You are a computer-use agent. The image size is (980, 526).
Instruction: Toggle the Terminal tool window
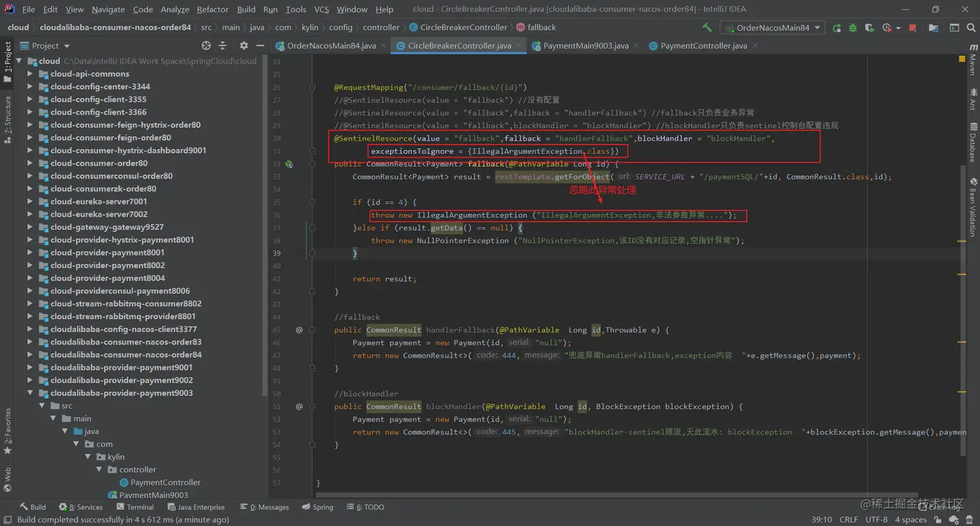(135, 507)
